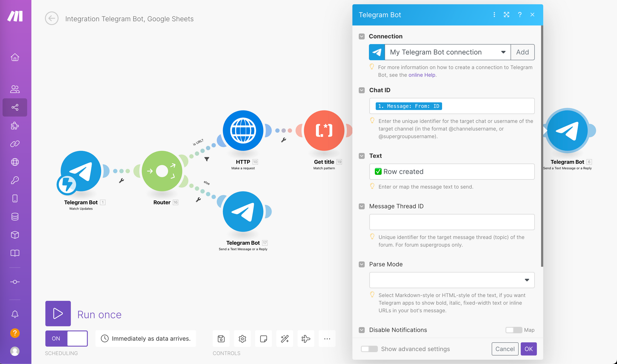The image size is (617, 364).
Task: Open the orange Help question icon
Action: pyautogui.click(x=15, y=333)
